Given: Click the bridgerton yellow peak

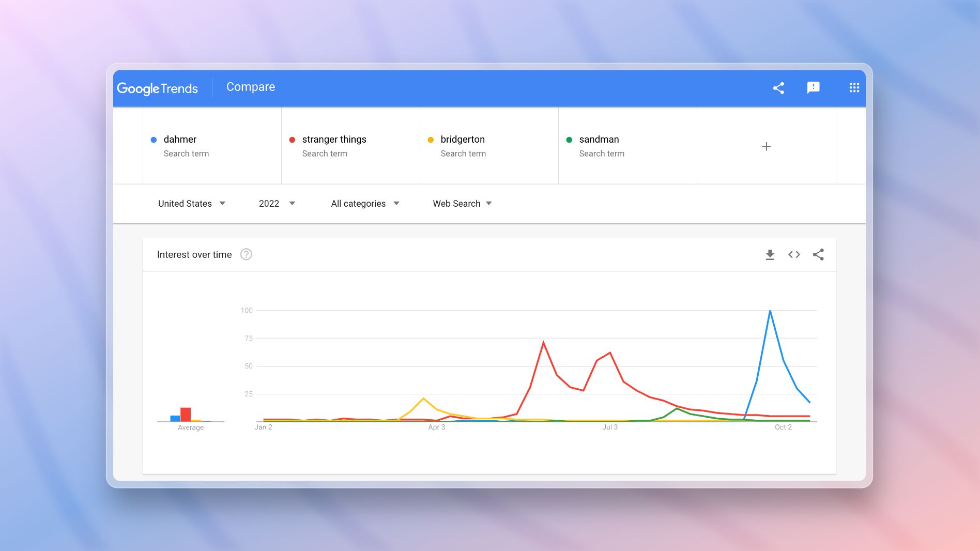Looking at the screenshot, I should tap(423, 399).
